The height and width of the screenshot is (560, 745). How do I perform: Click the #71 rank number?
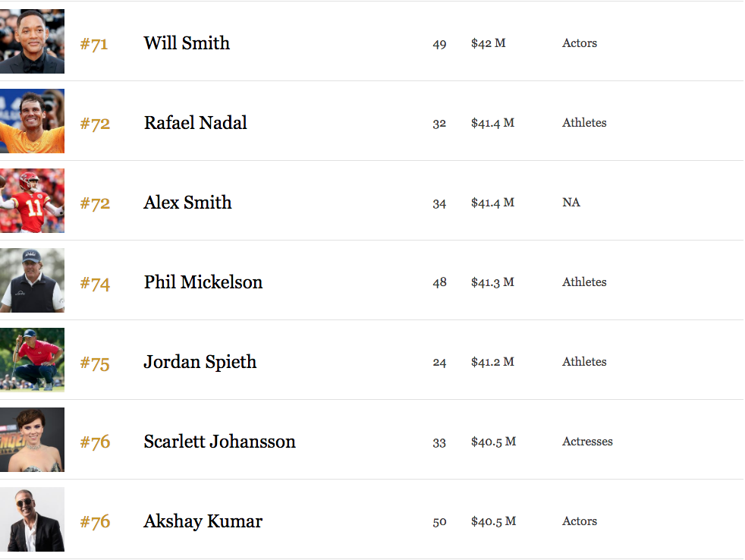pyautogui.click(x=94, y=44)
